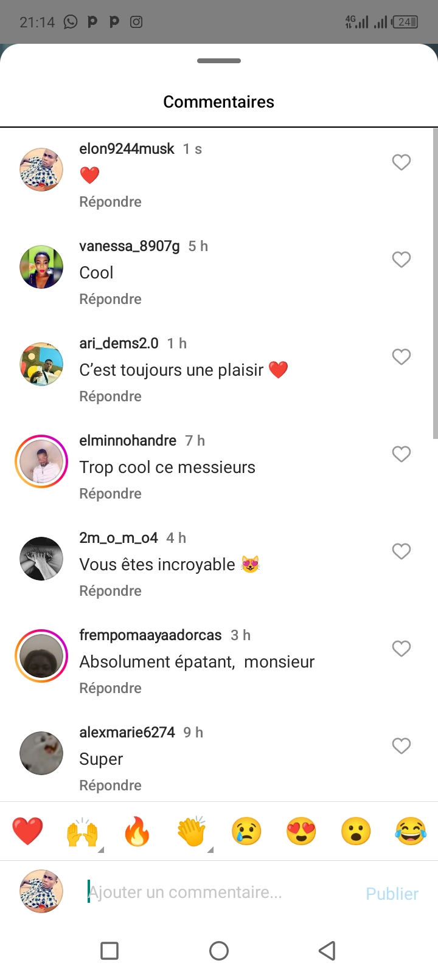Pick the clapping hands emoji

tap(192, 832)
